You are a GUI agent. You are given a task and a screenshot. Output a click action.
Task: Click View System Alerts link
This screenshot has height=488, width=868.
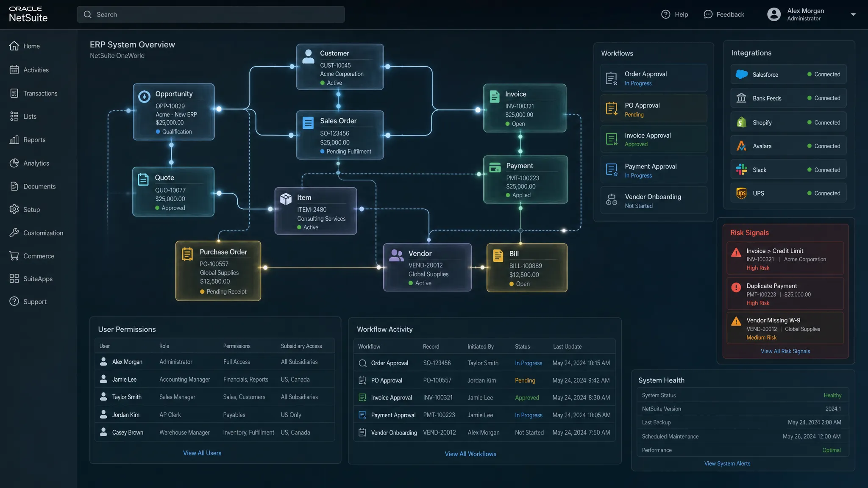point(727,463)
